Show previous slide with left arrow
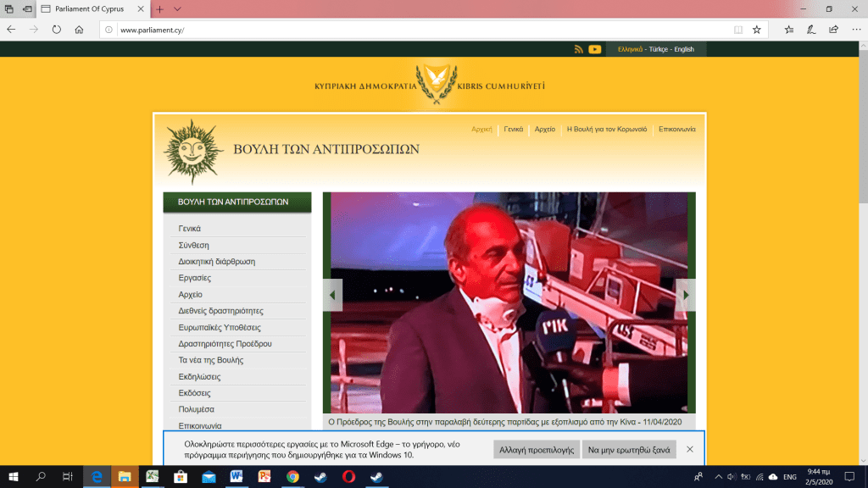 click(x=332, y=295)
